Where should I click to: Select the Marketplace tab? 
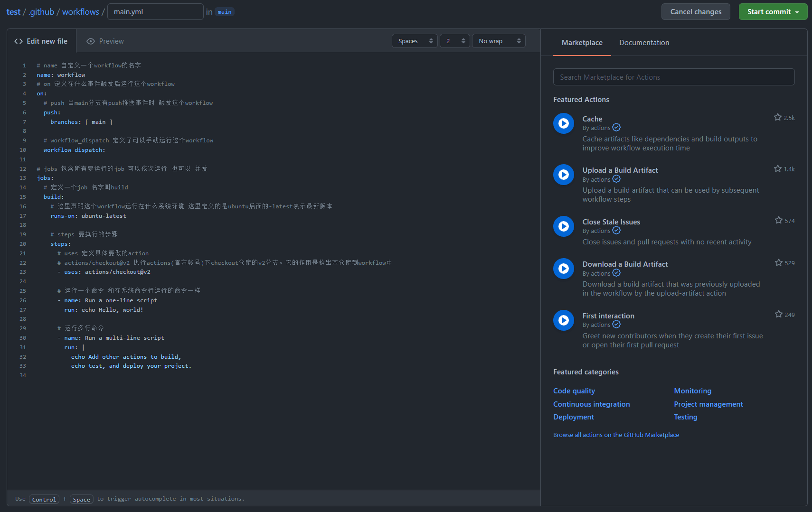[x=582, y=43]
